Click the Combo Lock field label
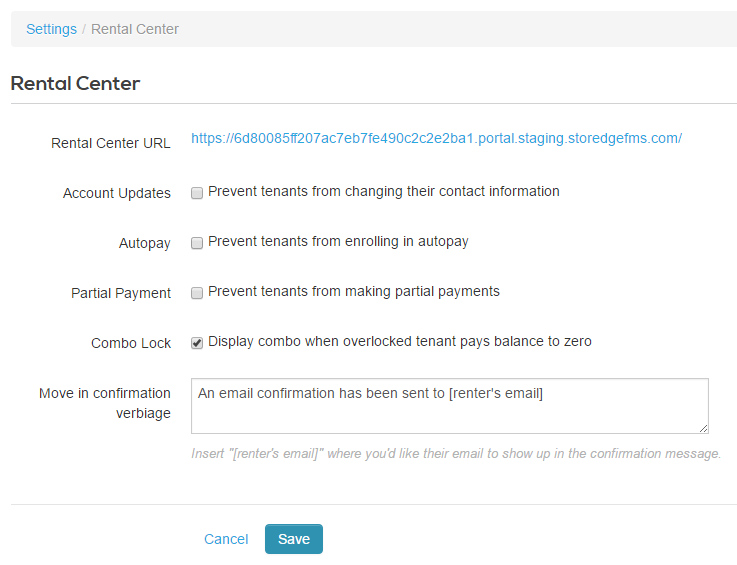This screenshot has height=565, width=737. (131, 343)
